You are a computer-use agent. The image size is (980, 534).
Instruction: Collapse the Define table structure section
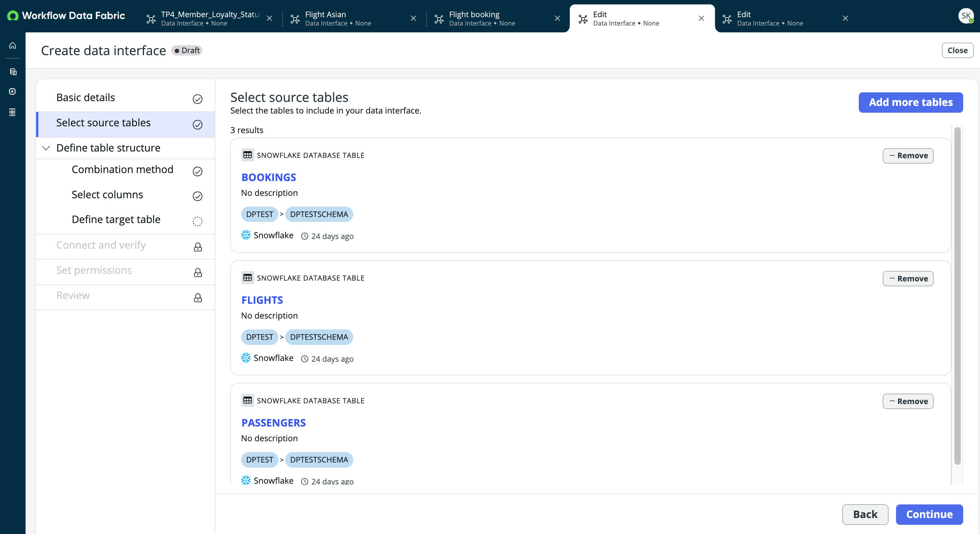point(46,148)
